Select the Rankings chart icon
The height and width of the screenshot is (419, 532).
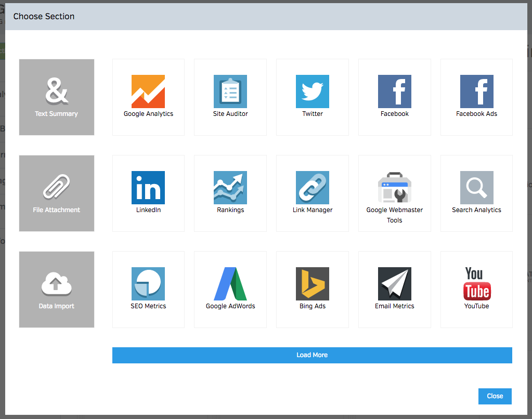pos(230,188)
